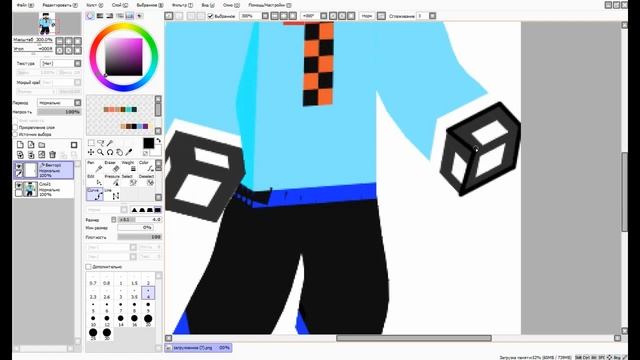Viewport: 640px width, 360px height.
Task: Open the Фильтр menu
Action: (x=182, y=5)
